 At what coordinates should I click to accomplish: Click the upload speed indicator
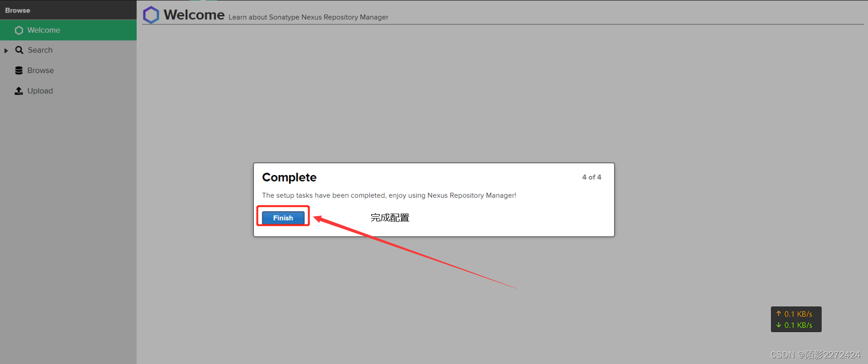pos(794,314)
